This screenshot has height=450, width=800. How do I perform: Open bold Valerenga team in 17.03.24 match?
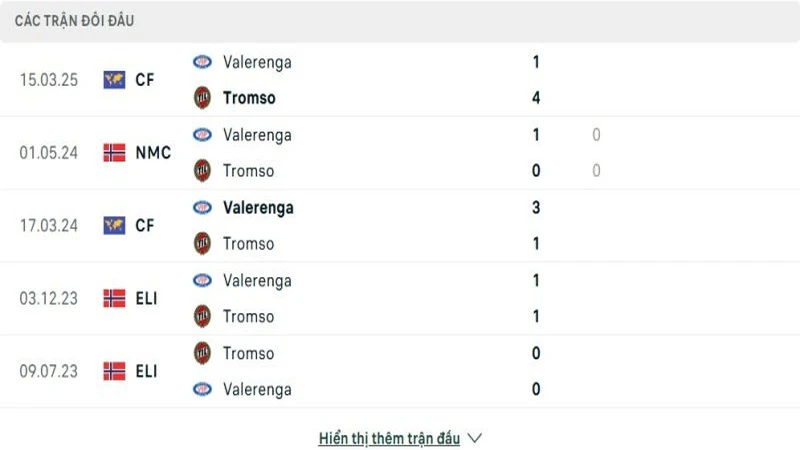click(x=258, y=208)
